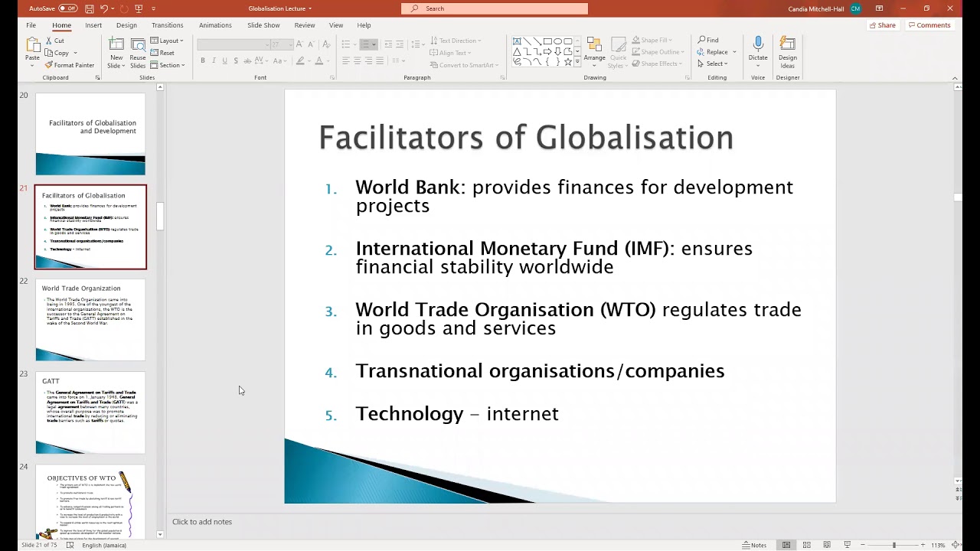Toggle AutoSave switch
Image resolution: width=980 pixels, height=551 pixels.
click(68, 8)
